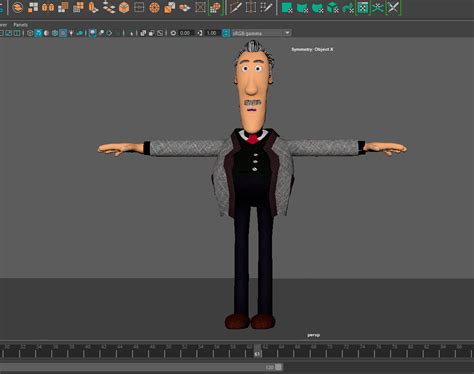Click the white overlapping squares panel toolbar icon

pyautogui.click(x=143, y=33)
